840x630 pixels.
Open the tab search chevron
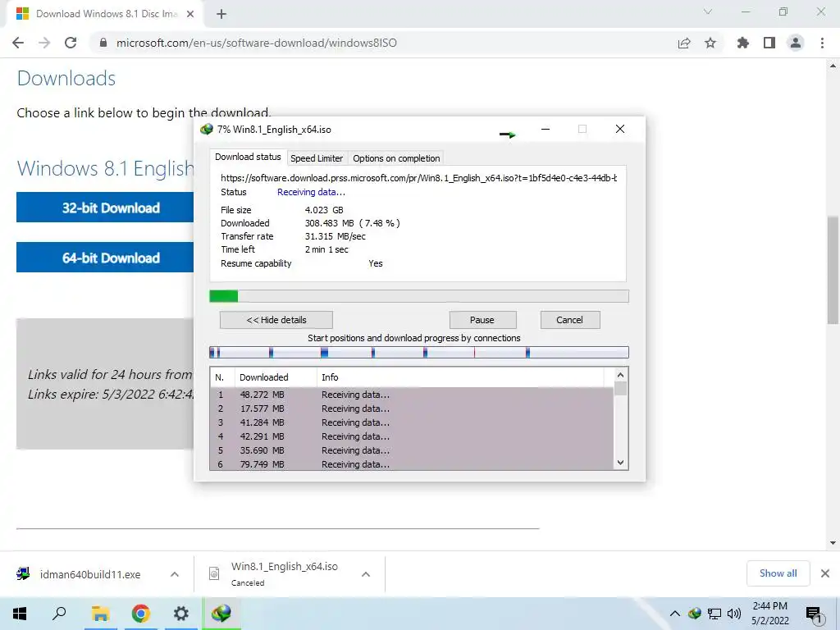pos(708,11)
